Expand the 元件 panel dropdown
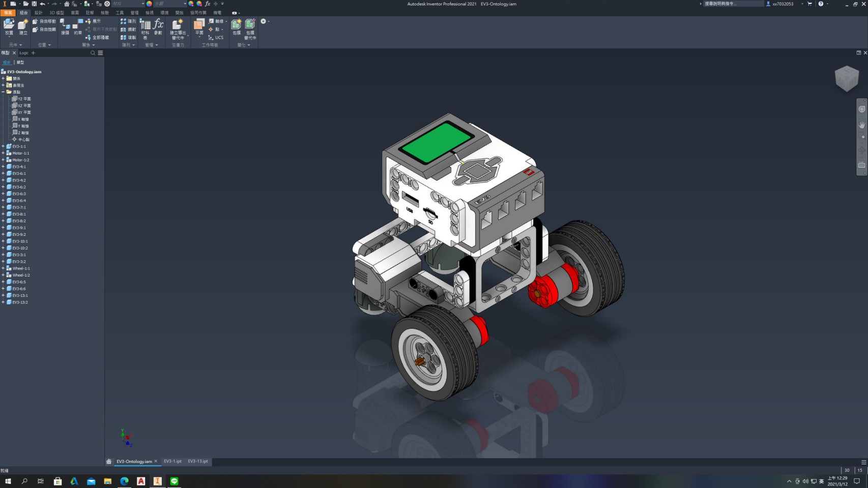Image resolution: width=868 pixels, height=488 pixels. 16,45
